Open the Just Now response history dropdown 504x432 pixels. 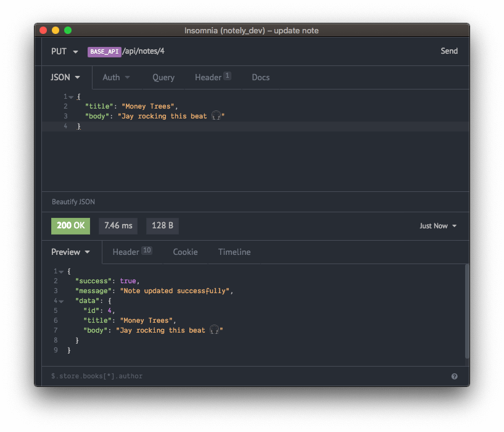click(x=438, y=226)
